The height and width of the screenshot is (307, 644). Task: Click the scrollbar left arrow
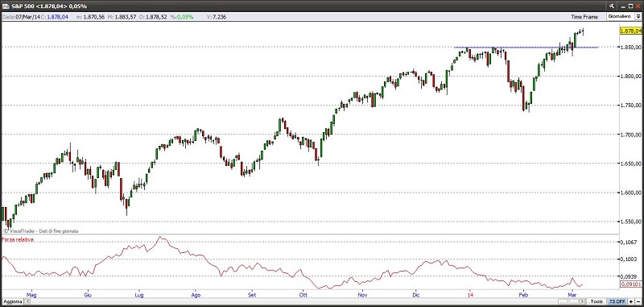(x=27, y=301)
